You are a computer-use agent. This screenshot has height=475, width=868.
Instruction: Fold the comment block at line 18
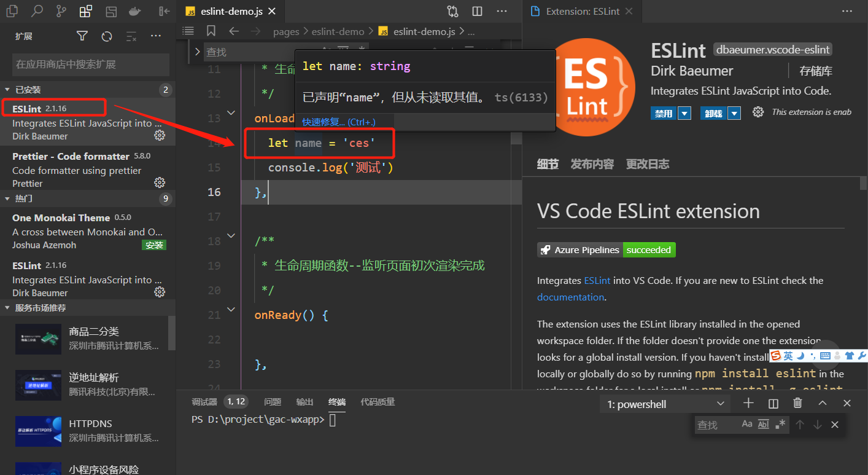click(231, 235)
